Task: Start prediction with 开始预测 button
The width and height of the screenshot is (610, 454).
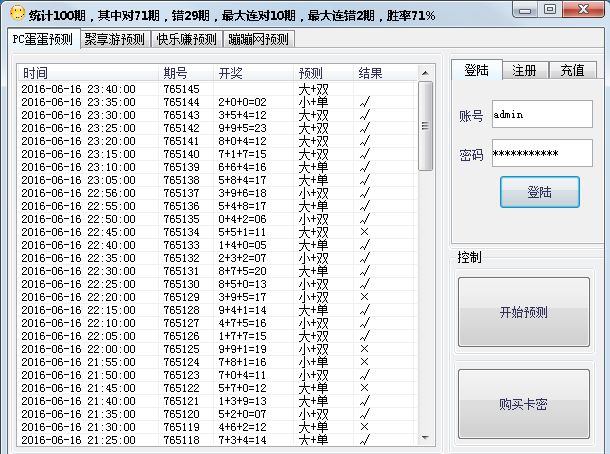Action: point(524,312)
